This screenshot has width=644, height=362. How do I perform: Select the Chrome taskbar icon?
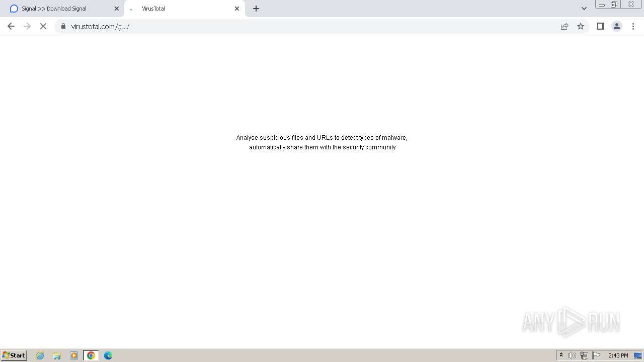point(91,355)
